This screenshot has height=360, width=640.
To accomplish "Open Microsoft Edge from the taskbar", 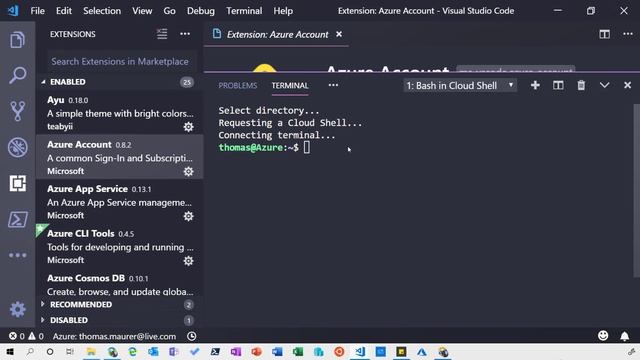I will point(132,352).
